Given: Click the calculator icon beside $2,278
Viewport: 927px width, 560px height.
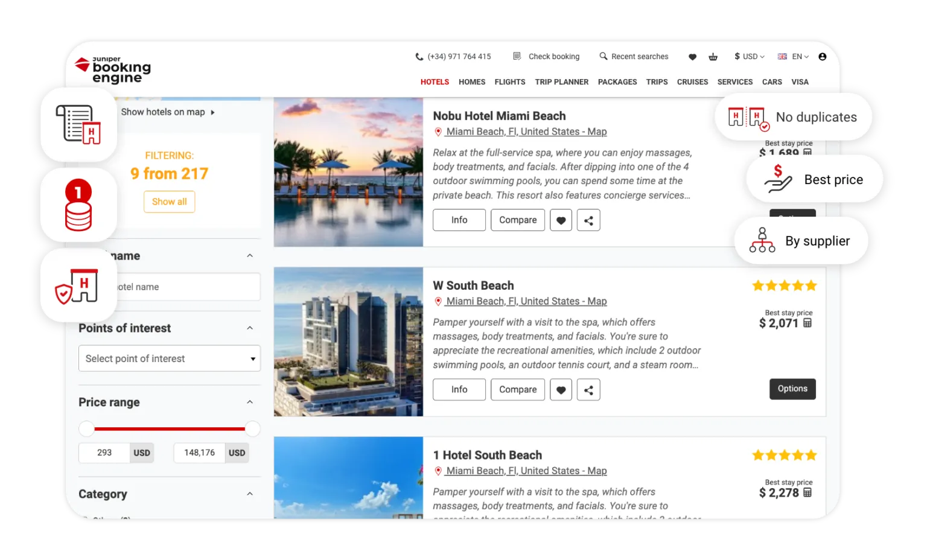Looking at the screenshot, I should click(x=808, y=493).
